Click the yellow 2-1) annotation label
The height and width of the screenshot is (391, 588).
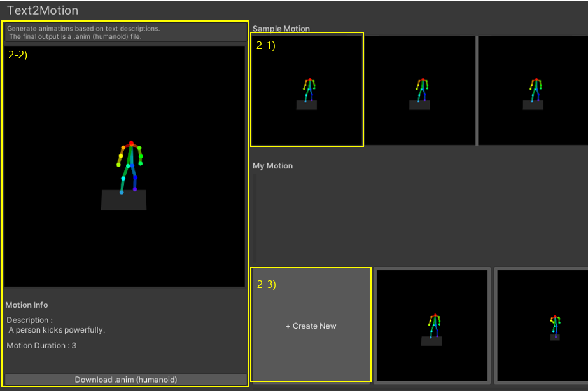[x=265, y=45]
